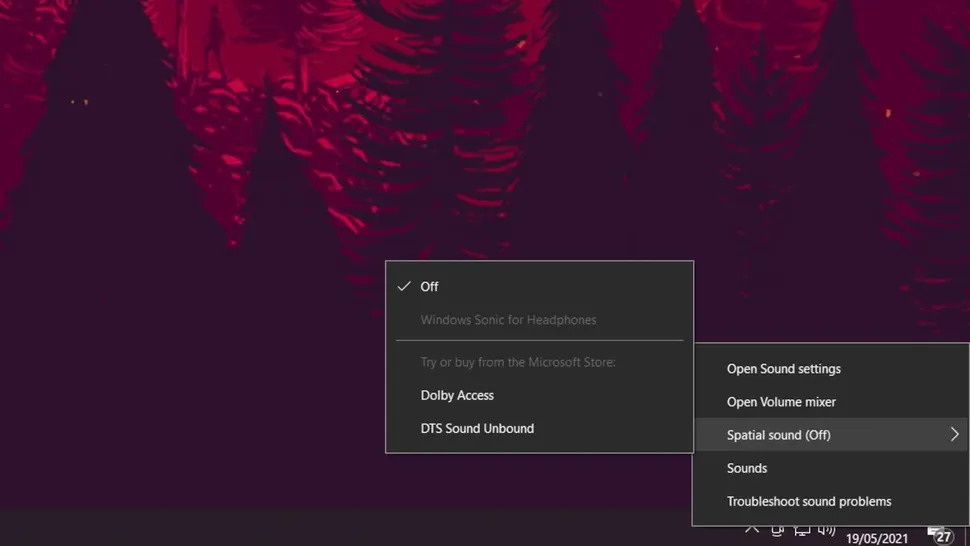This screenshot has height=546, width=970.
Task: Open the Sounds dialog entry
Action: (830, 468)
